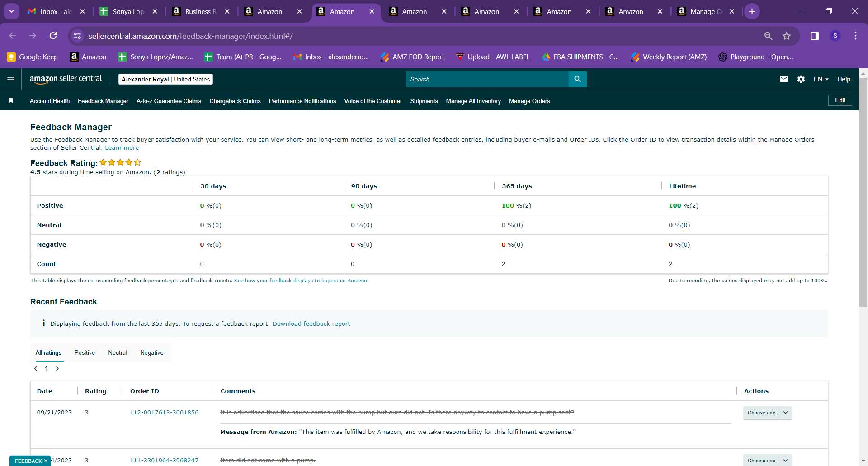
Task: Expand Choose one for order 111-3301964-3968247
Action: [767, 460]
